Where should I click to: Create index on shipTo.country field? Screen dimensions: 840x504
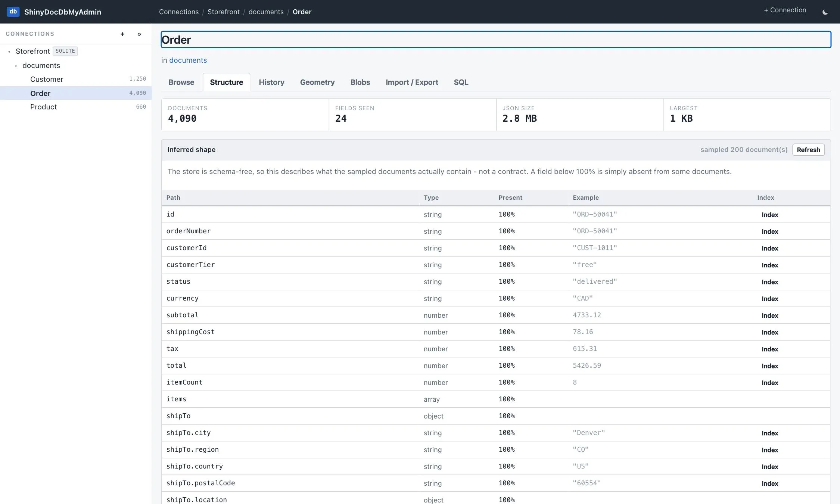point(770,467)
